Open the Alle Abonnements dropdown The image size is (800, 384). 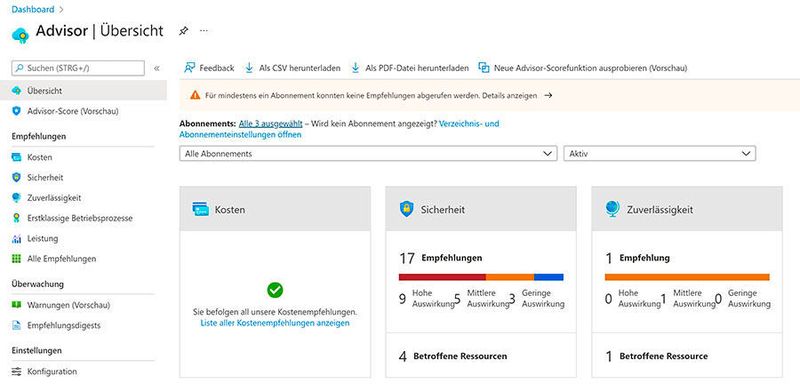tap(368, 153)
